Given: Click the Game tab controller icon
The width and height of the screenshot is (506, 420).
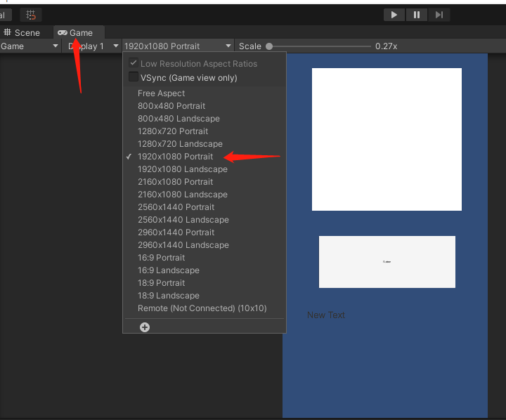Looking at the screenshot, I should click(x=63, y=32).
